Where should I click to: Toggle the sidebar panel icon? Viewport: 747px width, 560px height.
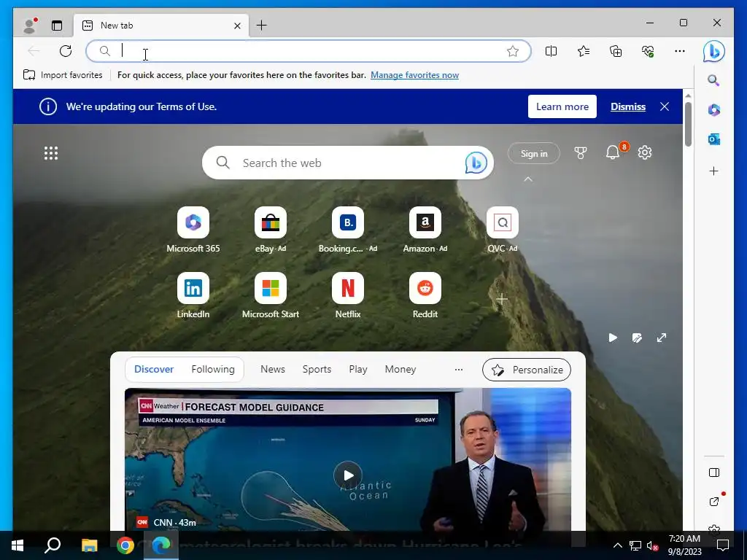point(714,472)
